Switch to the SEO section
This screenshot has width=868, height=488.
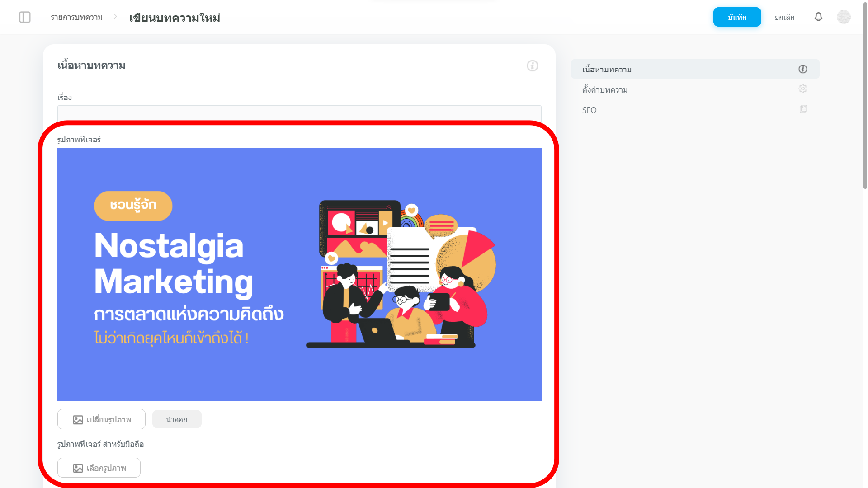[590, 110]
